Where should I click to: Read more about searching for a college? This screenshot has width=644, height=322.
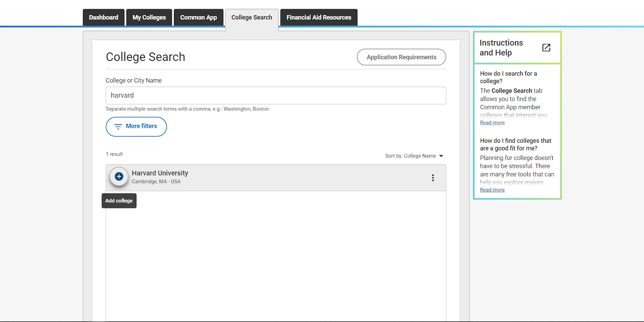(492, 123)
